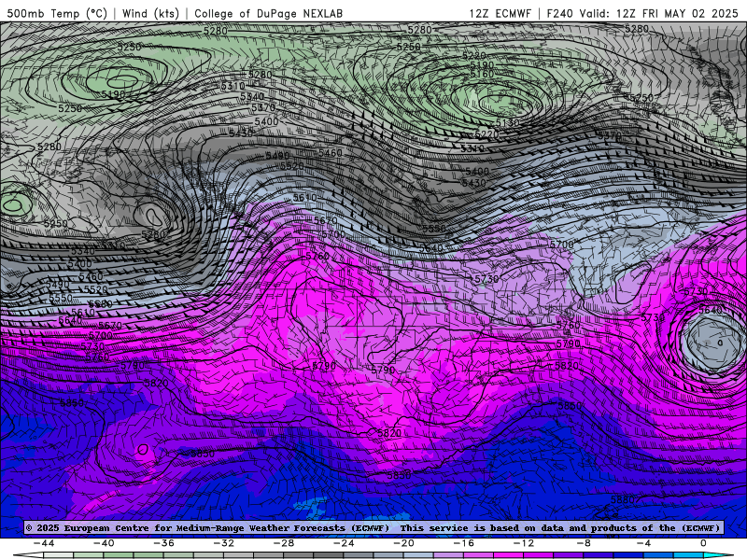Select the 'College of DuPage NEXLAB' header text

269,14
